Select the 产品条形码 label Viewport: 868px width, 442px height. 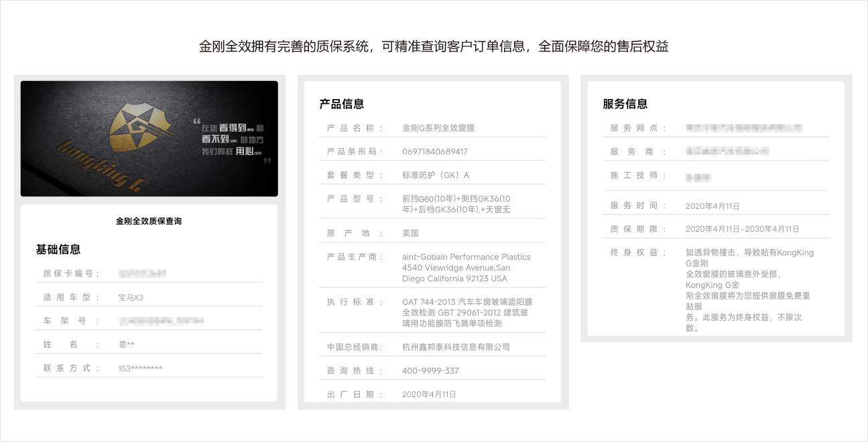[x=356, y=151]
